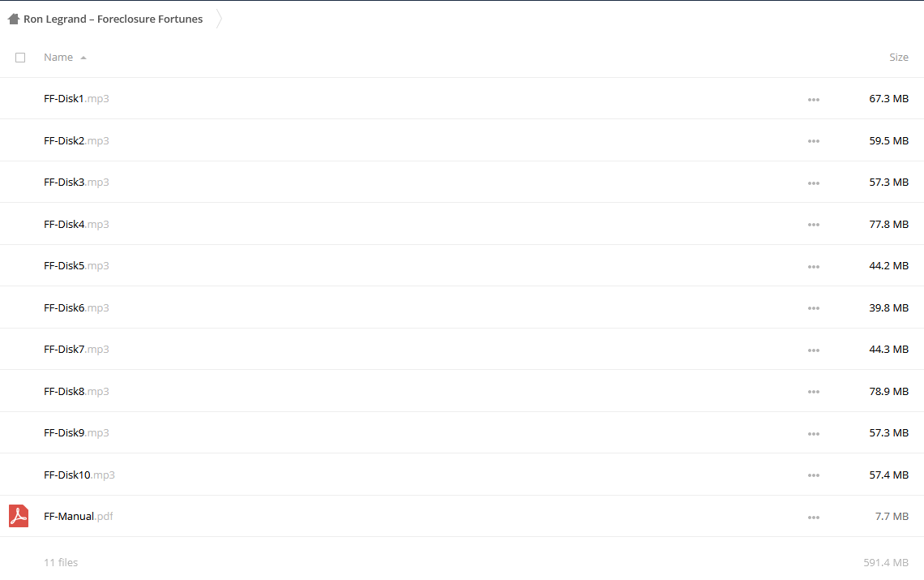
Task: Open FF-Disk9.mp3 file
Action: [76, 432]
